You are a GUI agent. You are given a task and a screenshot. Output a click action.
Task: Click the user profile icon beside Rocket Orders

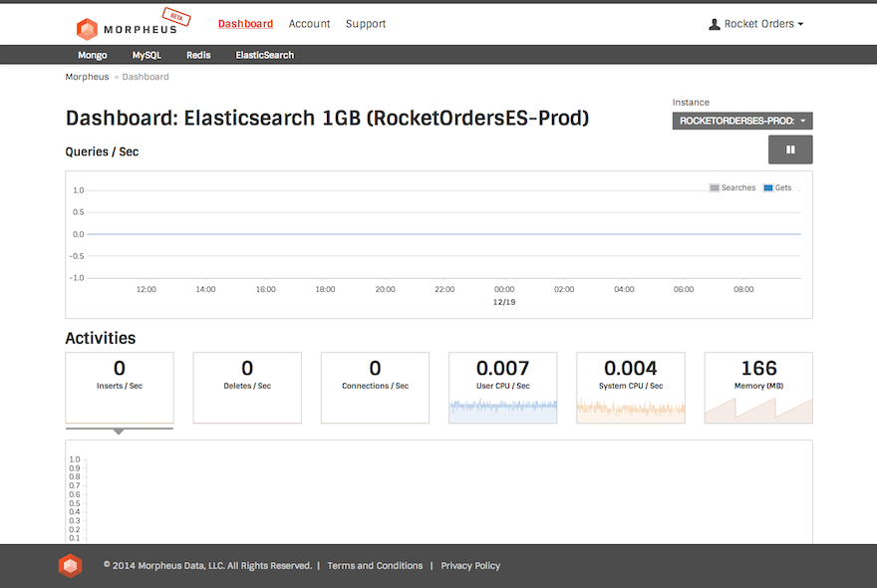click(715, 24)
